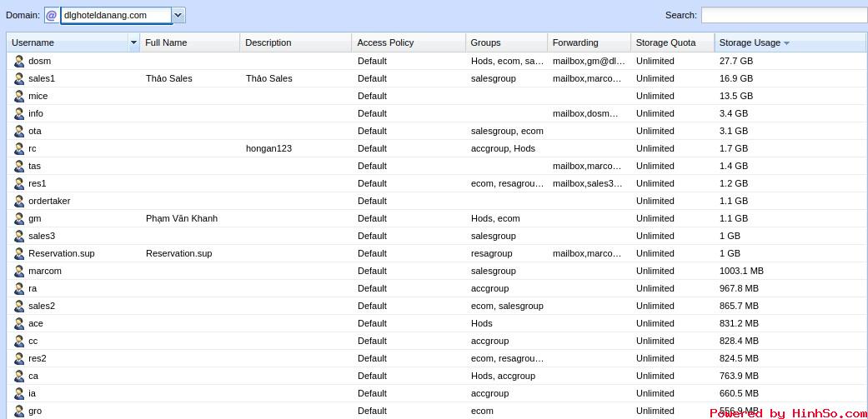
Task: Select the sales3 username
Action: pos(42,236)
